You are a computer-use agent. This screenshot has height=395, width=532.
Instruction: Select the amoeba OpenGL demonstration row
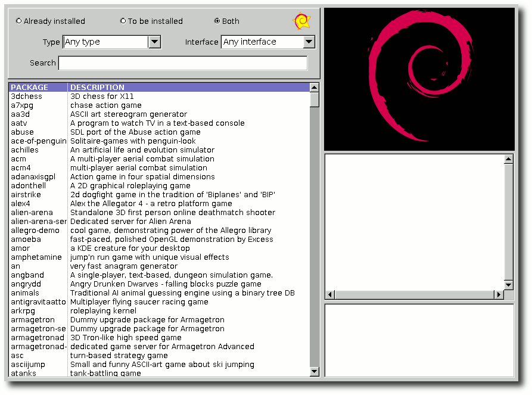click(x=160, y=240)
